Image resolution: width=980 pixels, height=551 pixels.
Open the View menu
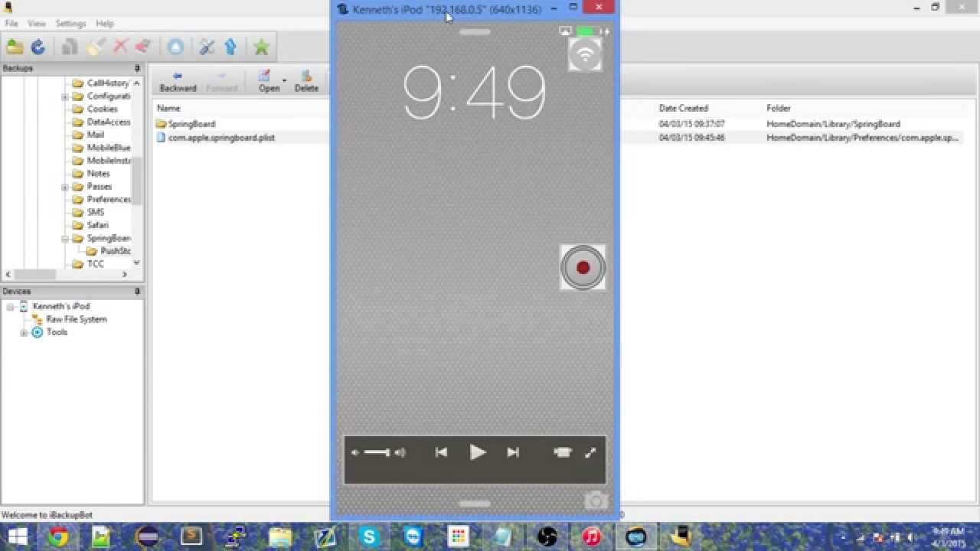coord(37,24)
